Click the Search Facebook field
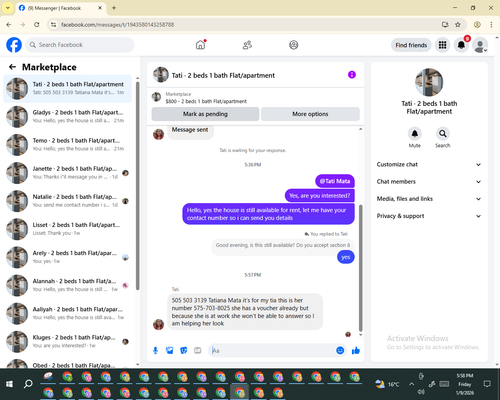Screen dimensions: 500x400 coord(80,45)
